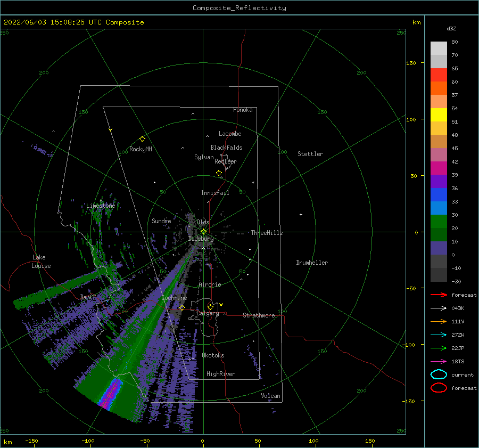
Task: Select the red 65-60 dBZ color swatch
Action: click(x=439, y=75)
